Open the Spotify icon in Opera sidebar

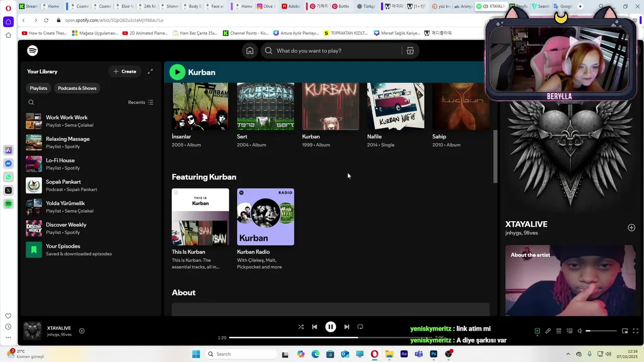click(x=8, y=204)
